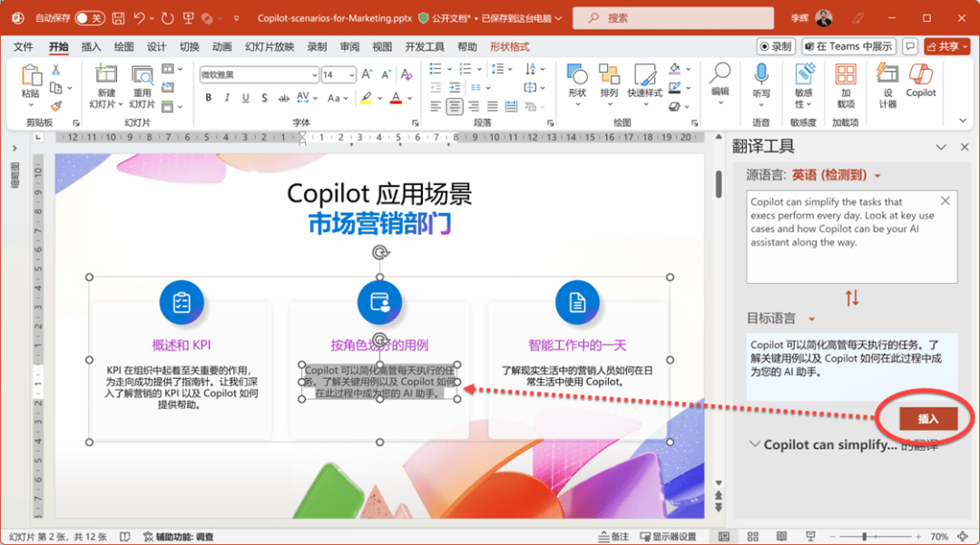980x545 pixels.
Task: Switch to reading view in status bar
Action: [781, 536]
